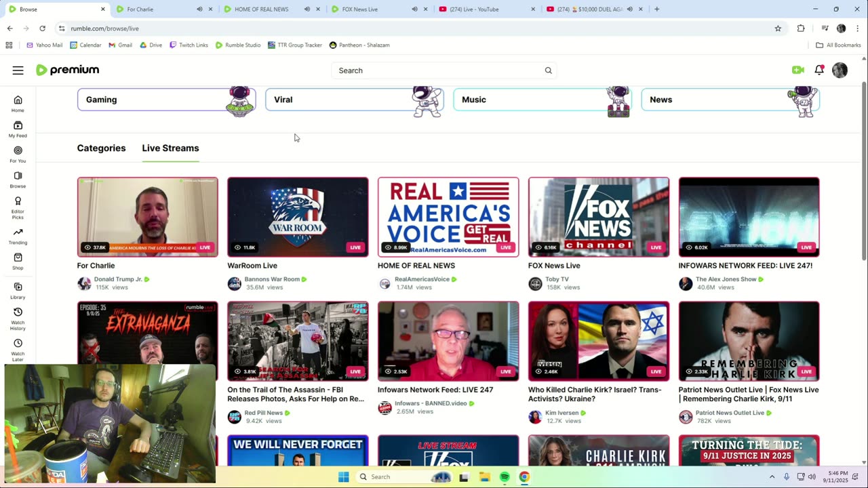Open the Gaming category card

tap(166, 100)
